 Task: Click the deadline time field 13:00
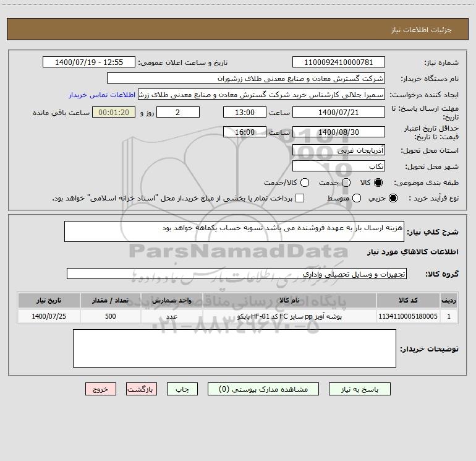(245, 112)
